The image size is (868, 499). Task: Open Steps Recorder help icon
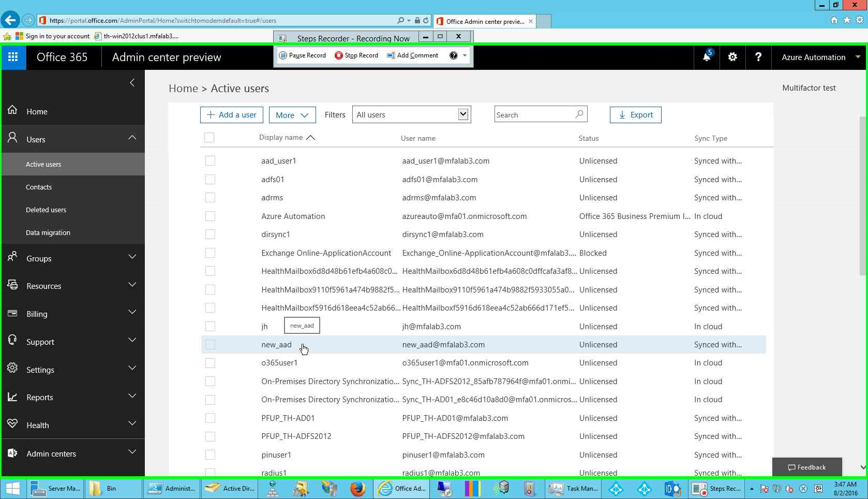pyautogui.click(x=454, y=55)
